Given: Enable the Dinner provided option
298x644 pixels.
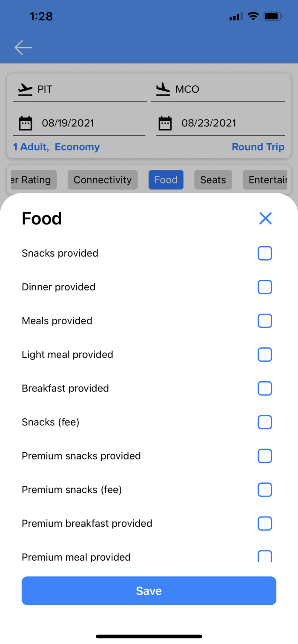Looking at the screenshot, I should 265,287.
